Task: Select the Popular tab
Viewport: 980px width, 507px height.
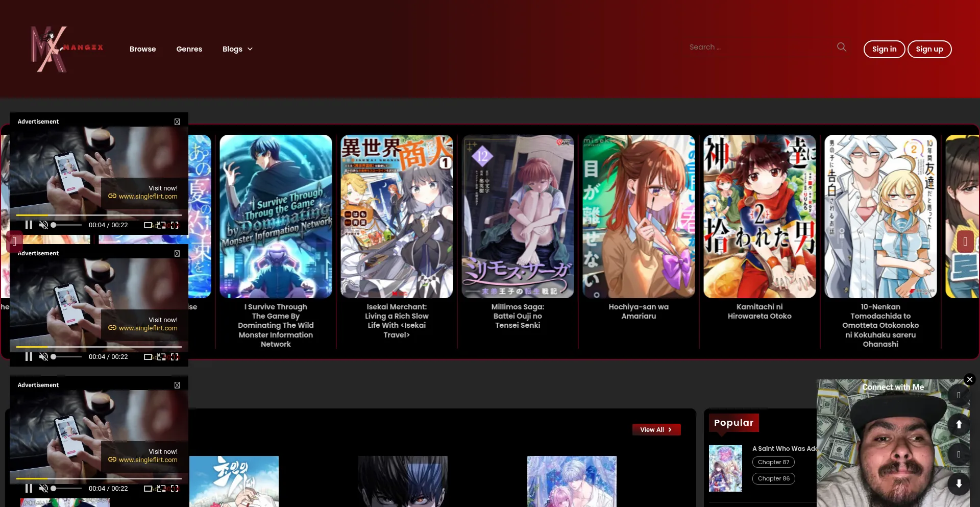Action: (x=733, y=423)
